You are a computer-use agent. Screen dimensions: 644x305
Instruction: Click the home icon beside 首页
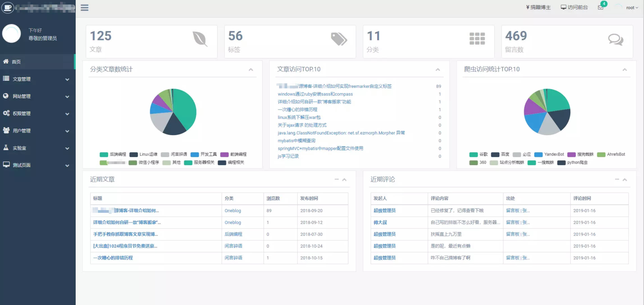click(6, 61)
